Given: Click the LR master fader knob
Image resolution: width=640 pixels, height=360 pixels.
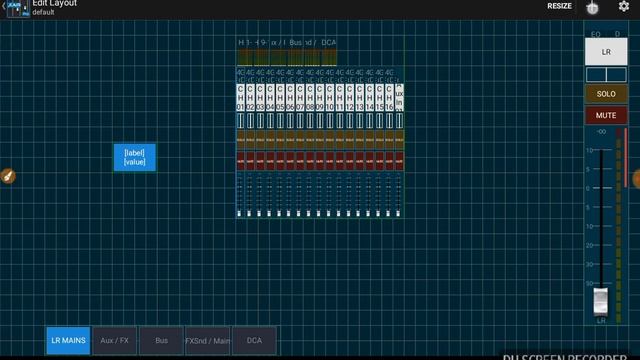Looking at the screenshot, I should click(x=600, y=302).
